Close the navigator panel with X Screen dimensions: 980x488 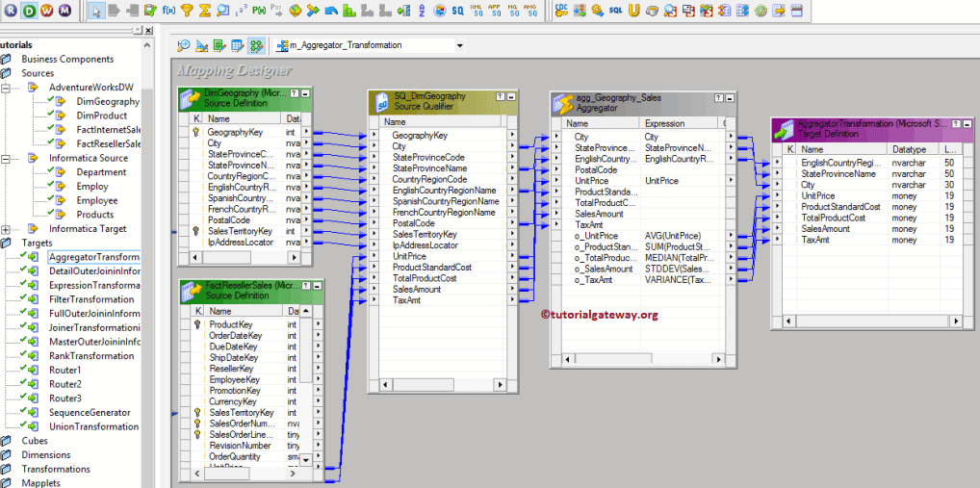pos(148,30)
